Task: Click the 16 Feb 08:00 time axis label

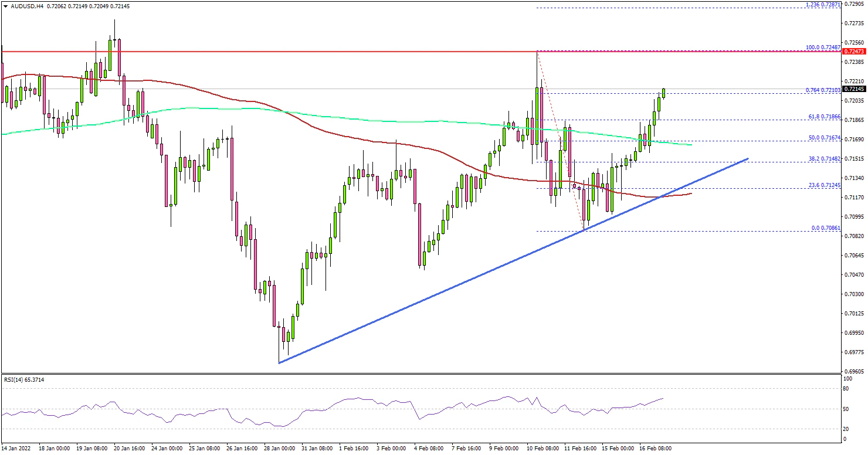Action: coord(654,448)
